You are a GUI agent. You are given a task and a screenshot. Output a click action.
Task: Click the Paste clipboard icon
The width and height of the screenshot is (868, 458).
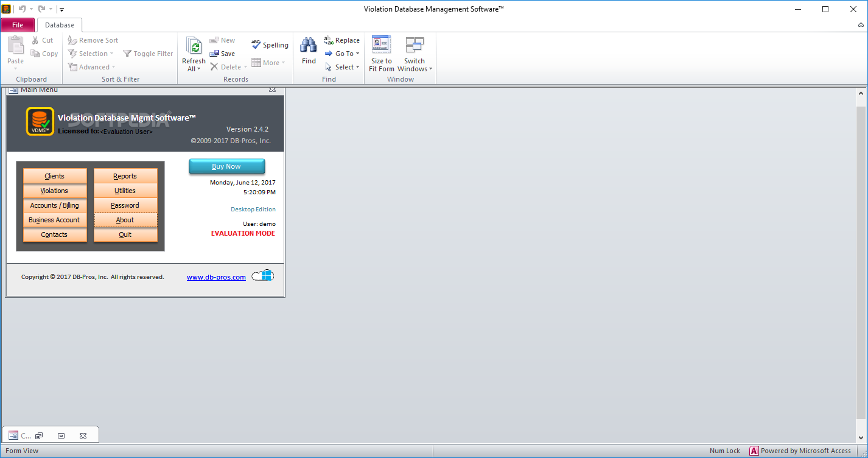click(x=15, y=46)
